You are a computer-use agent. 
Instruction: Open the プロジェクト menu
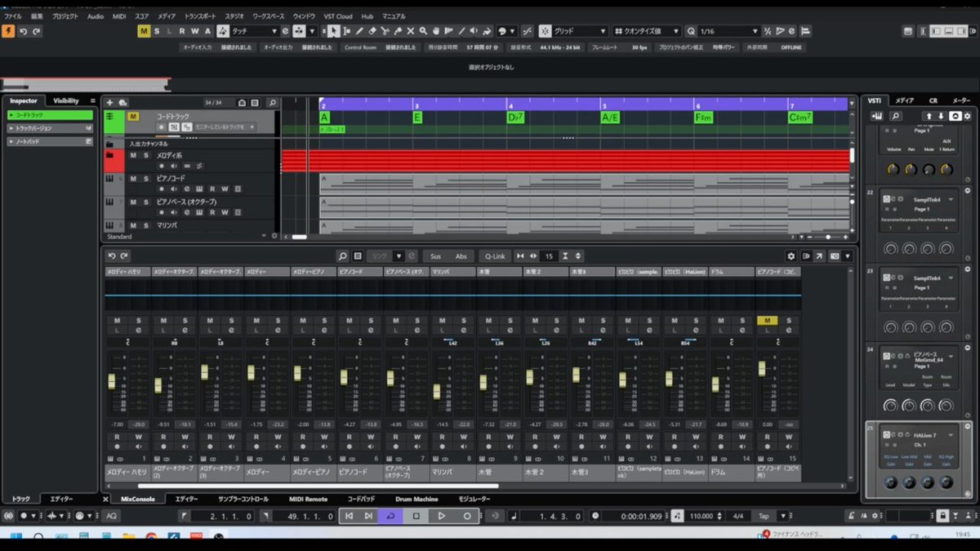(x=65, y=16)
